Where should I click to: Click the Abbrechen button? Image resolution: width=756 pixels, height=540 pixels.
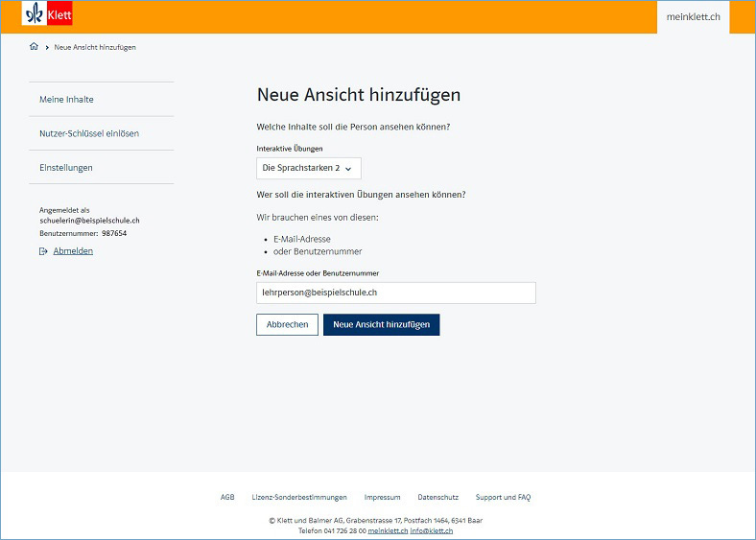[287, 325]
